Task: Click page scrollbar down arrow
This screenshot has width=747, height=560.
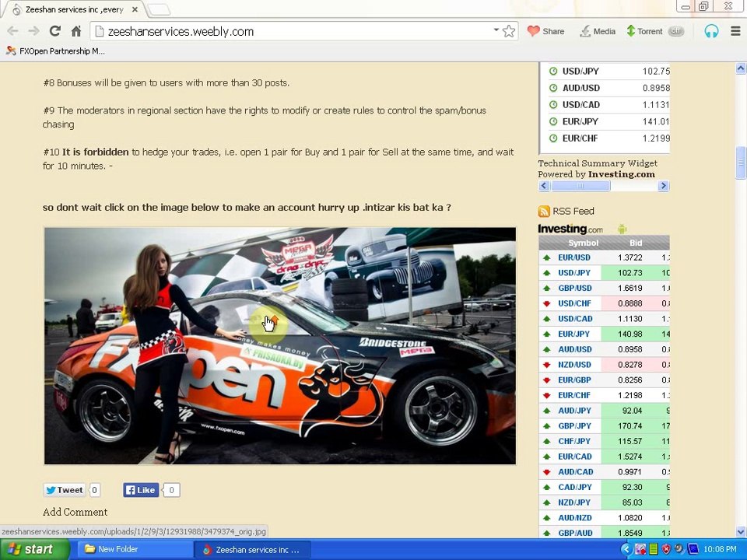Action: coord(740,532)
